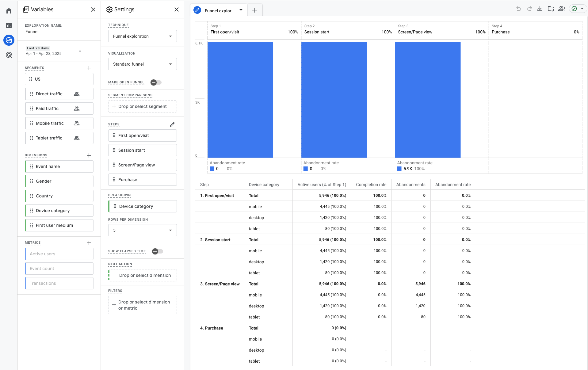The height and width of the screenshot is (370, 588).
Task: Switch to the Funnel exploration tab
Action: tap(219, 10)
